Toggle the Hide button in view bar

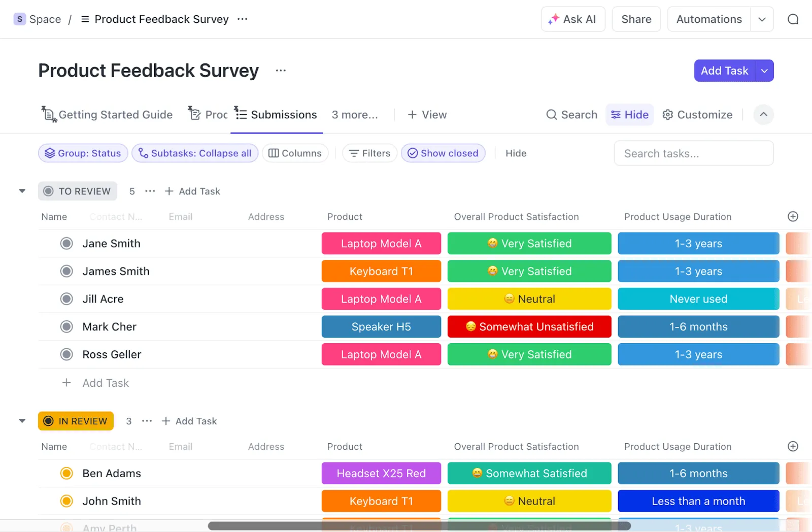click(x=629, y=115)
